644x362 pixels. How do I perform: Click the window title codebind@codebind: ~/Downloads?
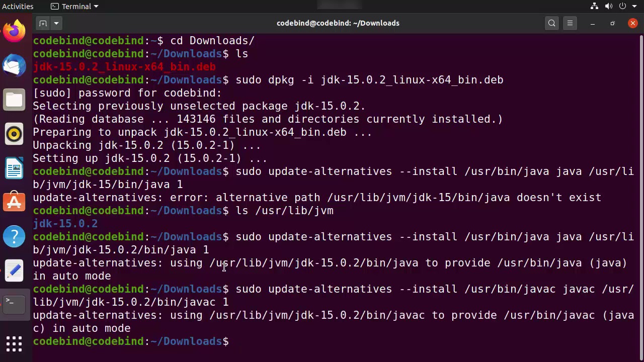pos(338,23)
